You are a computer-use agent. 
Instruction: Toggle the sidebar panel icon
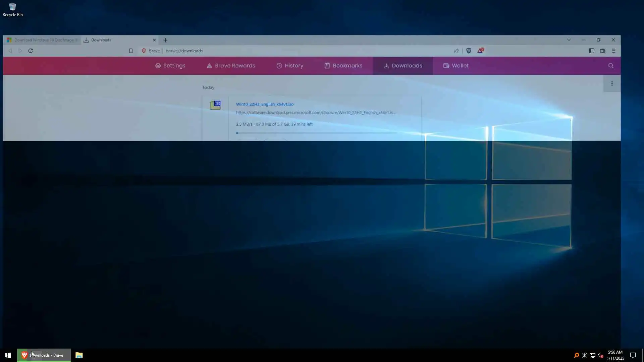pos(592,51)
